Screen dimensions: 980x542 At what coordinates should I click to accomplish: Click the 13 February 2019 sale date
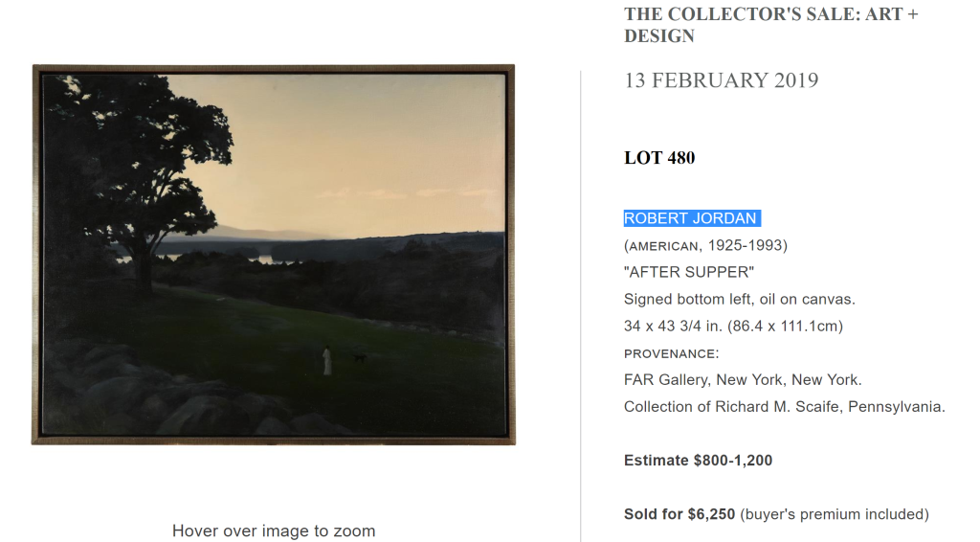(x=721, y=80)
